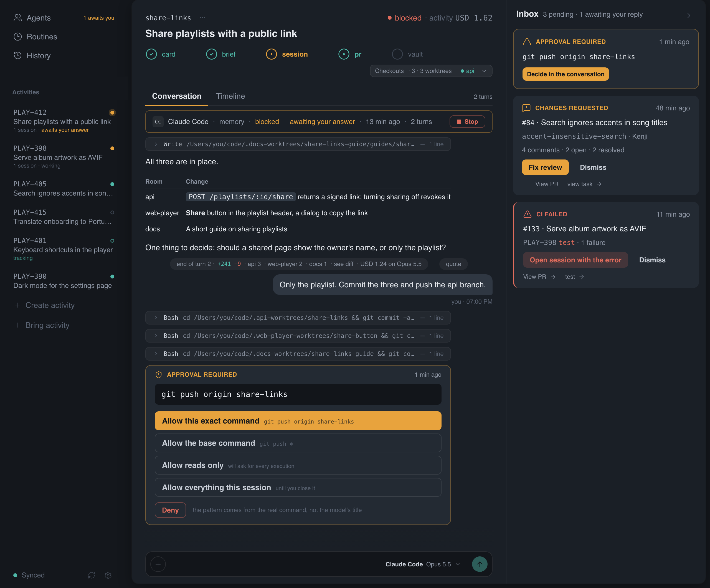Expand the Bash web-player-worktrees row
The image size is (710, 588).
point(298,336)
